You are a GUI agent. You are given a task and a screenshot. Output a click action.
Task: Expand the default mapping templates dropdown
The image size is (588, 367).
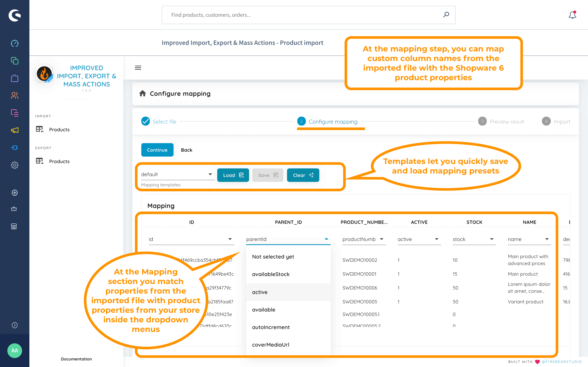tap(177, 175)
